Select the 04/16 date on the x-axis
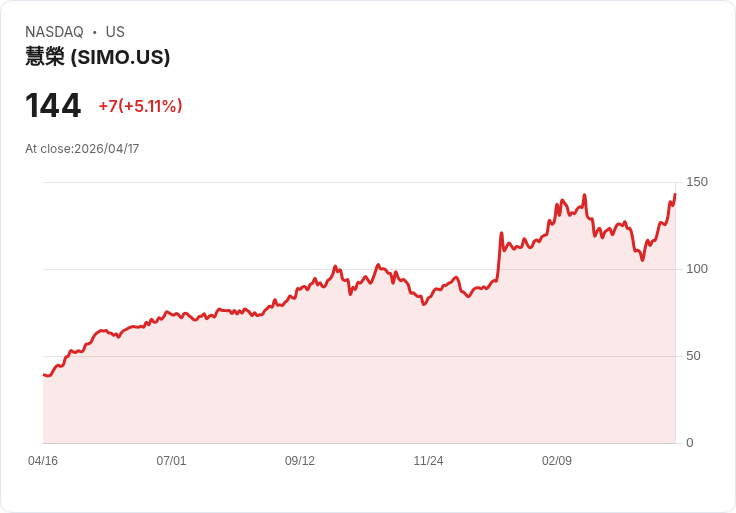The image size is (736, 513). point(43,461)
